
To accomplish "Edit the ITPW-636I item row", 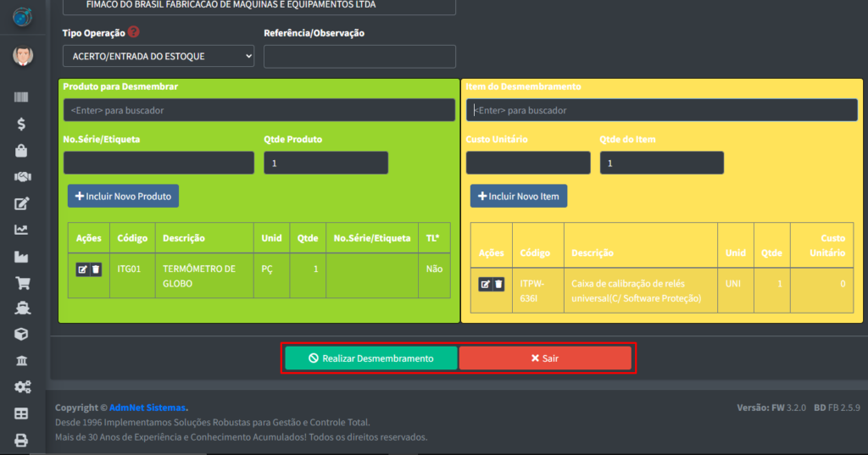I will [485, 284].
